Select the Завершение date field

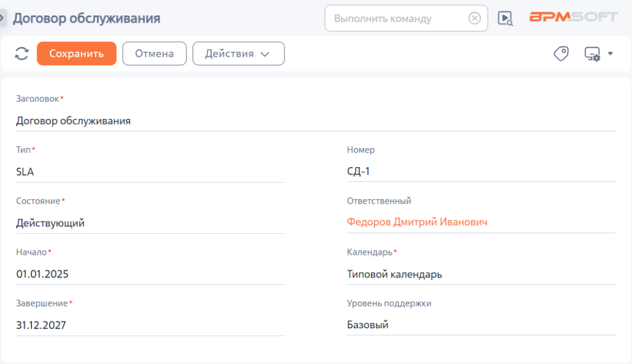[x=151, y=325]
